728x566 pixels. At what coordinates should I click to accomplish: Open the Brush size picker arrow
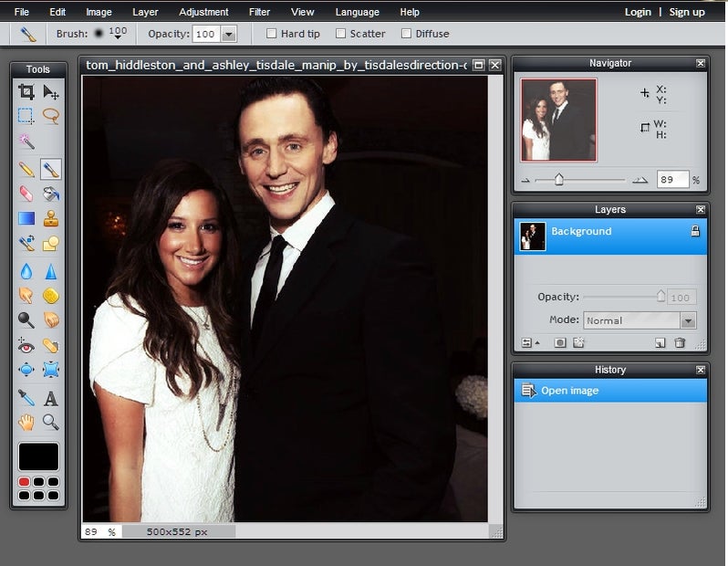[118, 37]
